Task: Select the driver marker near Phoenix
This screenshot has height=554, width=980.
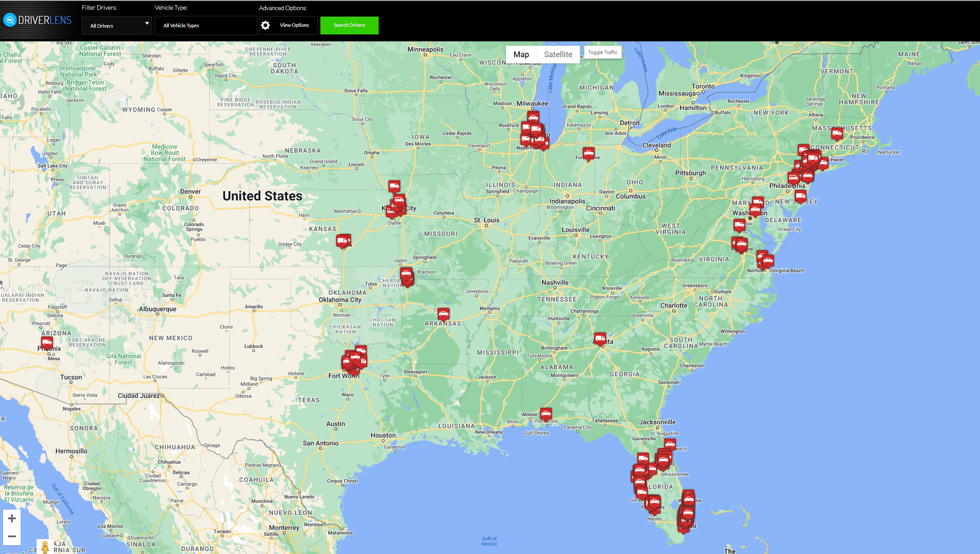Action: pyautogui.click(x=47, y=342)
